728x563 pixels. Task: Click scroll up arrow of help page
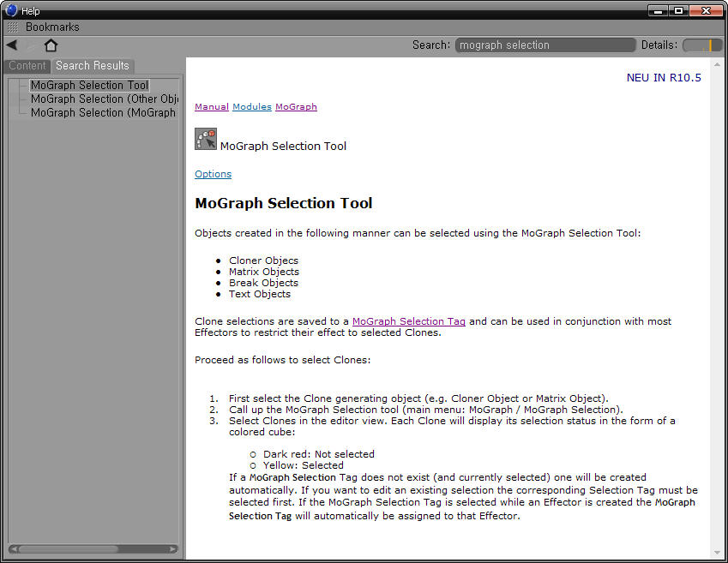pos(717,64)
